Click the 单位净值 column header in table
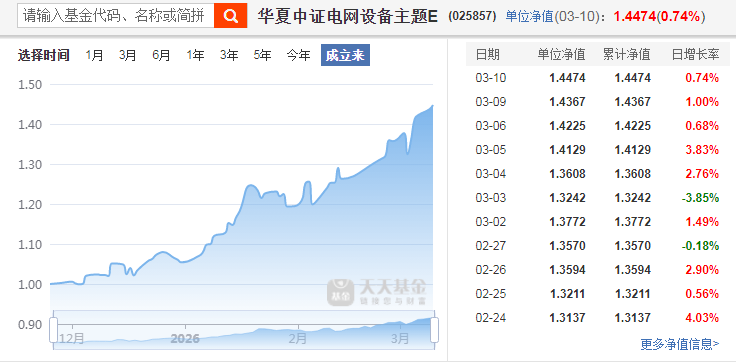The height and width of the screenshot is (362, 736). click(x=561, y=54)
